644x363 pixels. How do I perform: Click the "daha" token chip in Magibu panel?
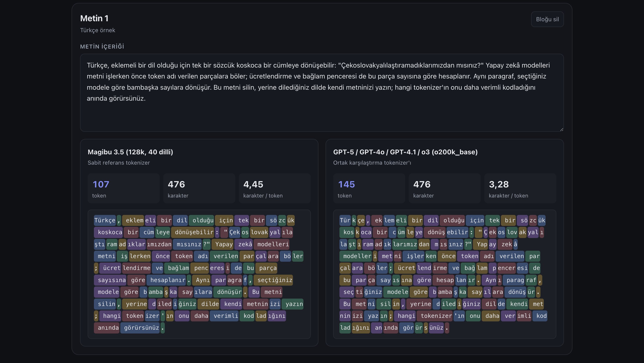pyautogui.click(x=199, y=316)
